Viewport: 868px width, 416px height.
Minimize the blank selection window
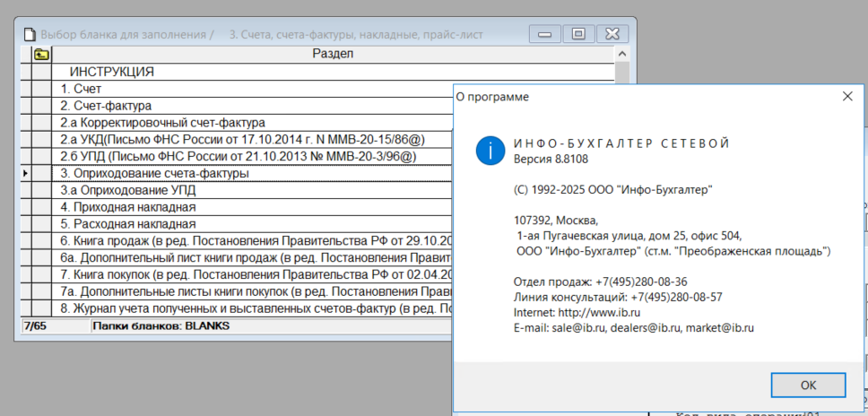pos(544,34)
